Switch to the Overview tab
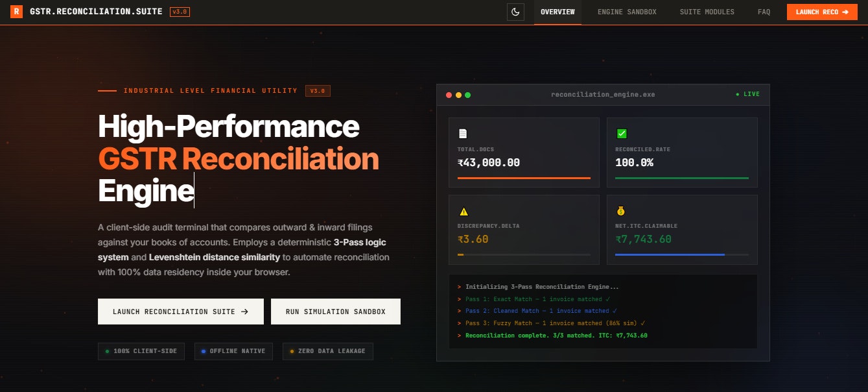 tap(557, 12)
